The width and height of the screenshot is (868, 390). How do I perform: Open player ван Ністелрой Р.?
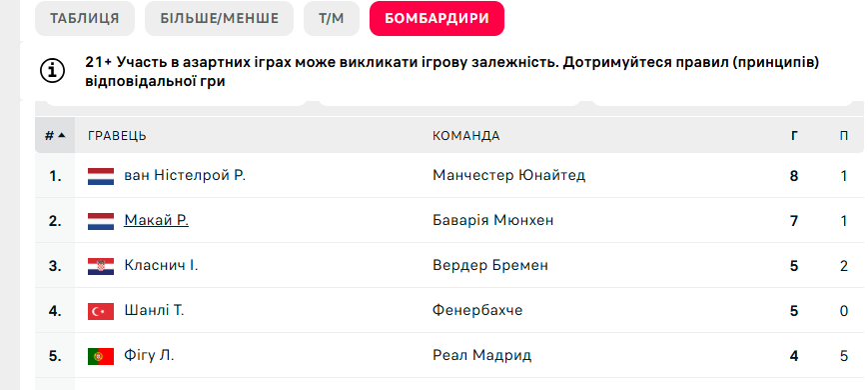coord(185,176)
